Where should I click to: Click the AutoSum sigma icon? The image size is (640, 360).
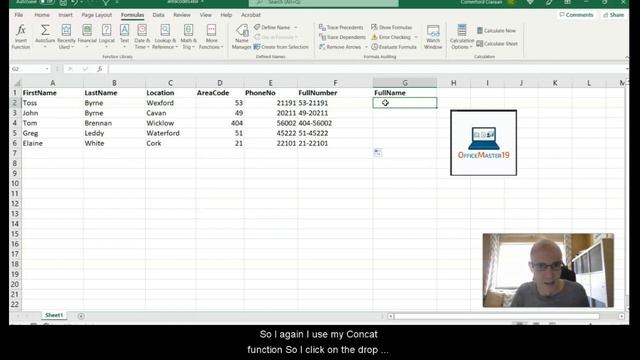coord(45,30)
